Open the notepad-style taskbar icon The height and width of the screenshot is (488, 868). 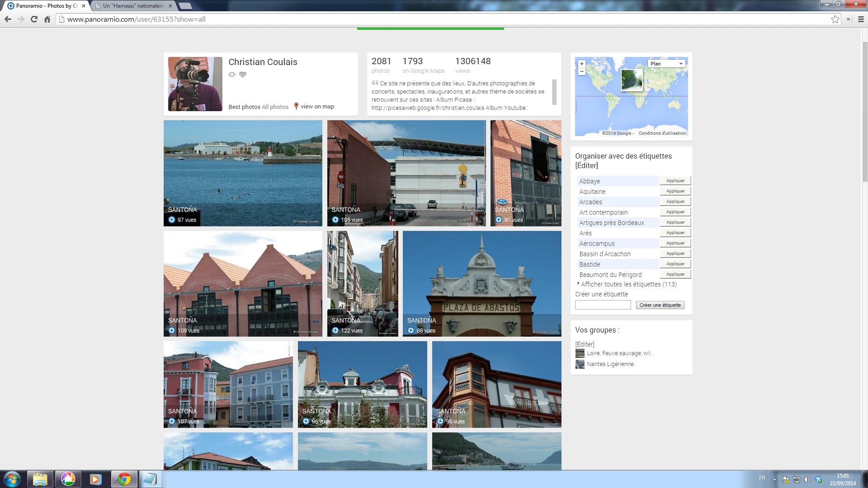tap(150, 479)
